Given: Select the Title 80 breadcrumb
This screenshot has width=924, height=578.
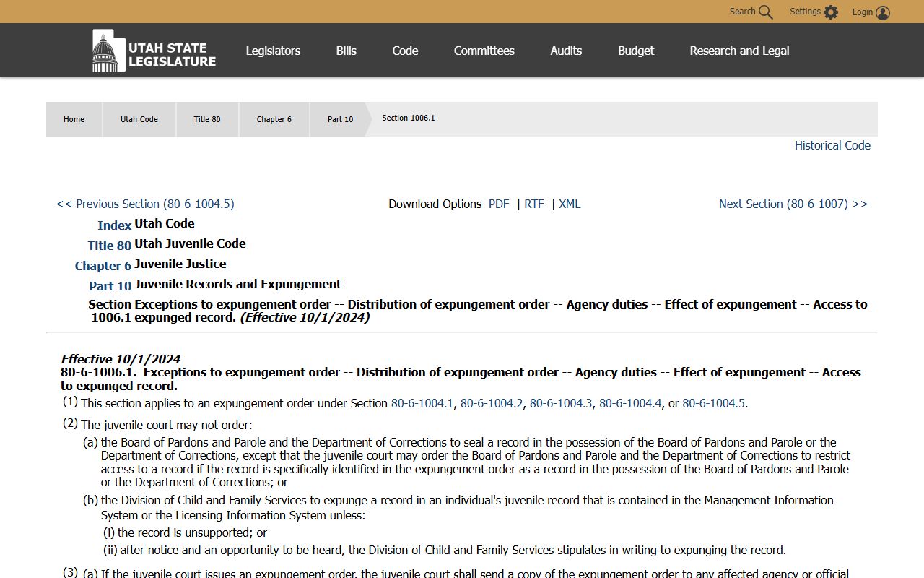Looking at the screenshot, I should click(x=207, y=119).
